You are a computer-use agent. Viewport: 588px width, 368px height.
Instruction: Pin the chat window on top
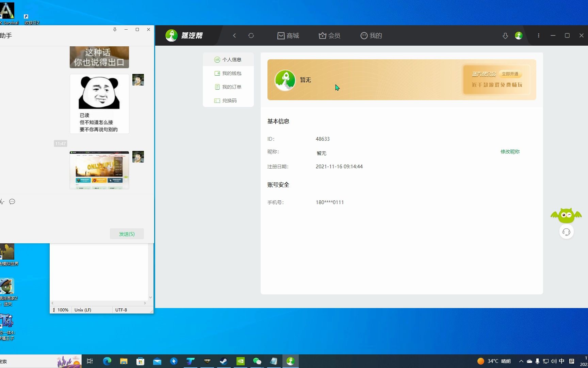pyautogui.click(x=115, y=30)
